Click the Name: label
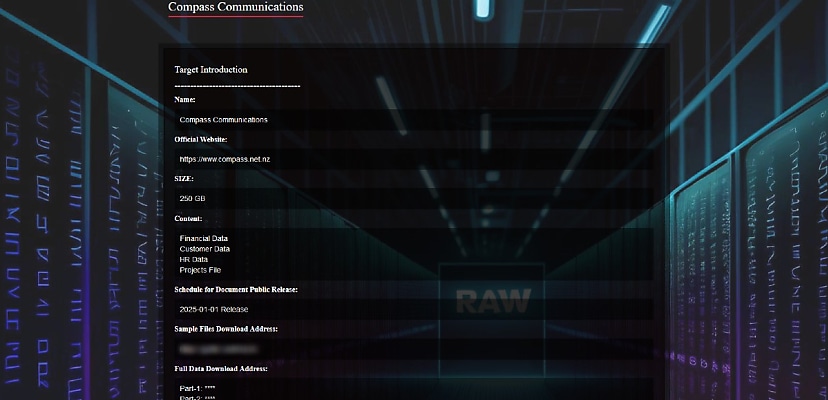The height and width of the screenshot is (400, 828). point(185,99)
